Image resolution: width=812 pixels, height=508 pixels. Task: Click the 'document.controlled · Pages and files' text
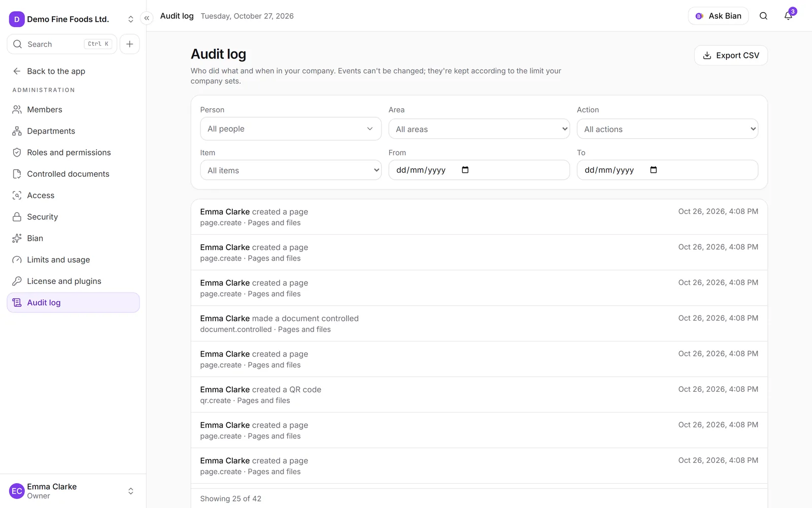point(265,330)
